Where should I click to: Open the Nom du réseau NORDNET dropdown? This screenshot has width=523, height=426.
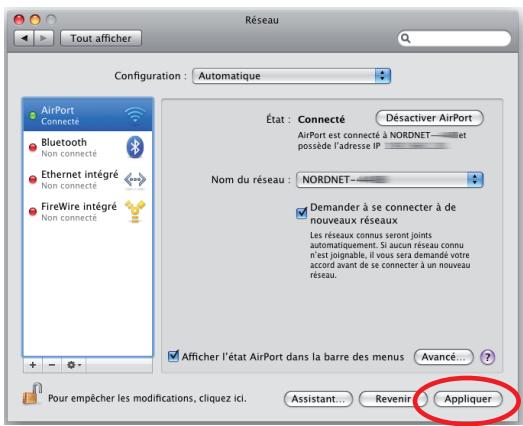point(390,180)
